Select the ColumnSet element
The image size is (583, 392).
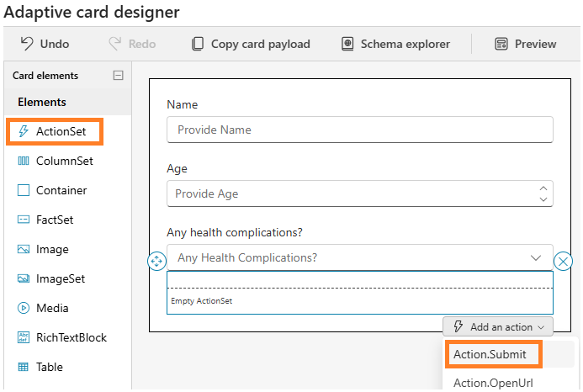pos(56,161)
